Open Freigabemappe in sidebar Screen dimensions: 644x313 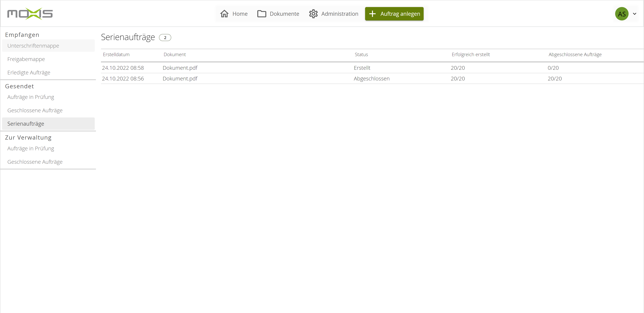26,59
